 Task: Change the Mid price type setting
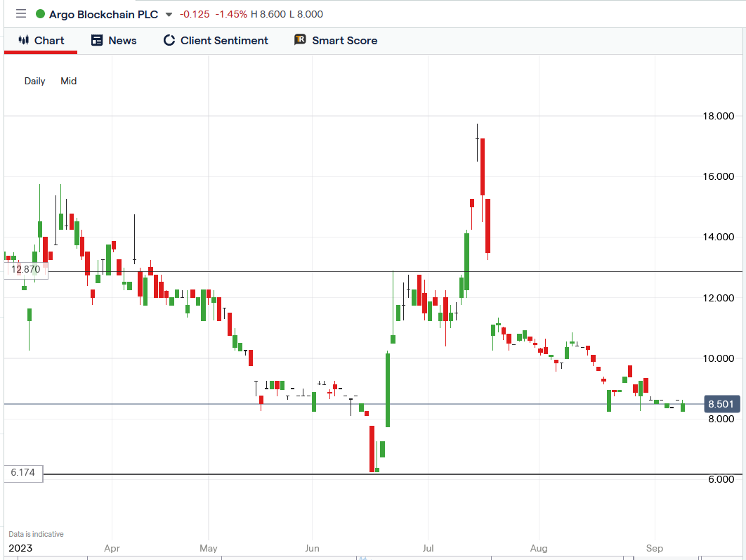69,81
